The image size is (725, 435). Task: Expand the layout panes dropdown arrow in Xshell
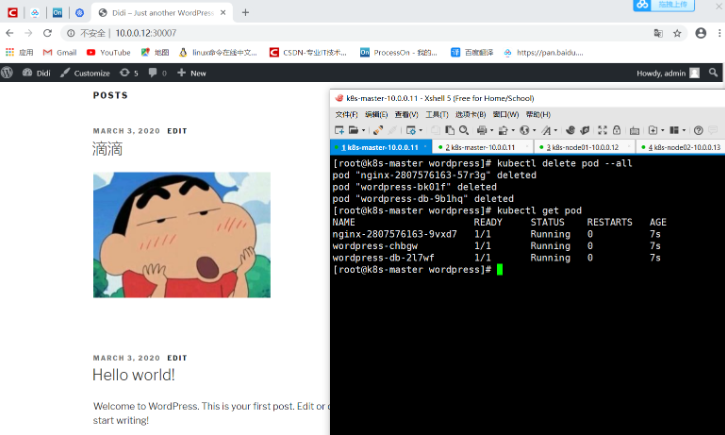tap(684, 131)
